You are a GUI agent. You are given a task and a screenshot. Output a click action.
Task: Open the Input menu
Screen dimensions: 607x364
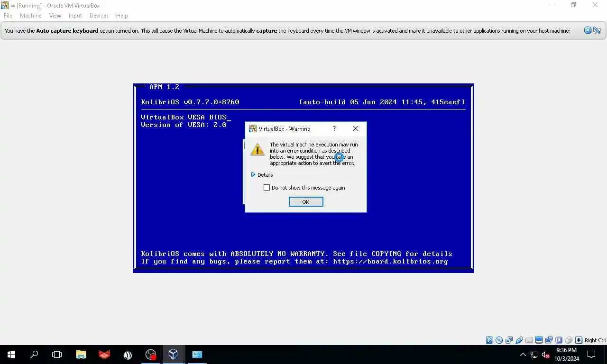pos(75,16)
